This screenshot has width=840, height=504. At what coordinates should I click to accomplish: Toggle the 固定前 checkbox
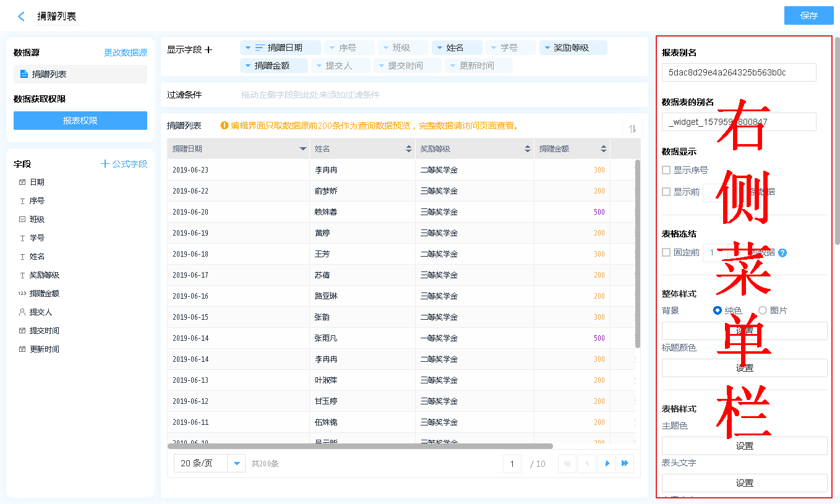[666, 252]
